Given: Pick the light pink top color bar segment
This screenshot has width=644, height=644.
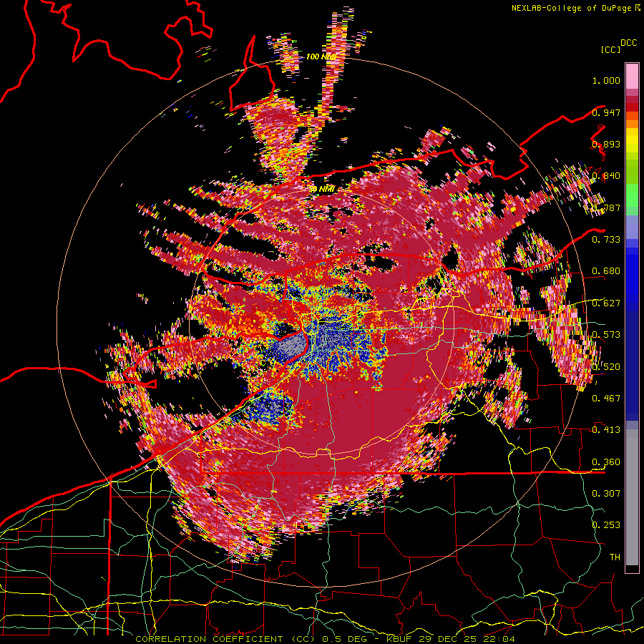Looking at the screenshot, I should [x=632, y=76].
